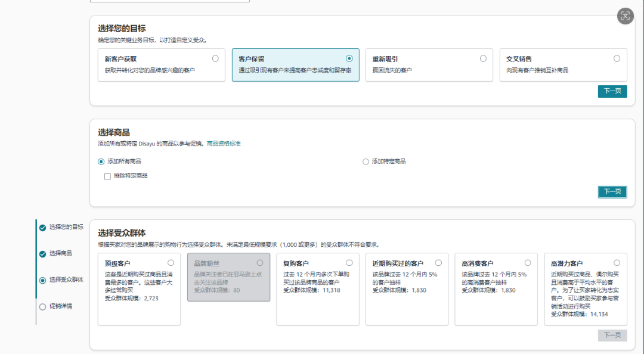Go to 促销详情 step in sidebar
Image resolution: width=644 pixels, height=354 pixels.
[x=61, y=306]
